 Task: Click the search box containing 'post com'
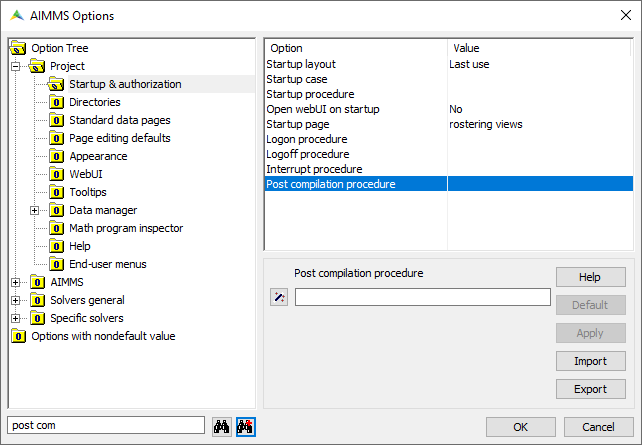pyautogui.click(x=106, y=425)
